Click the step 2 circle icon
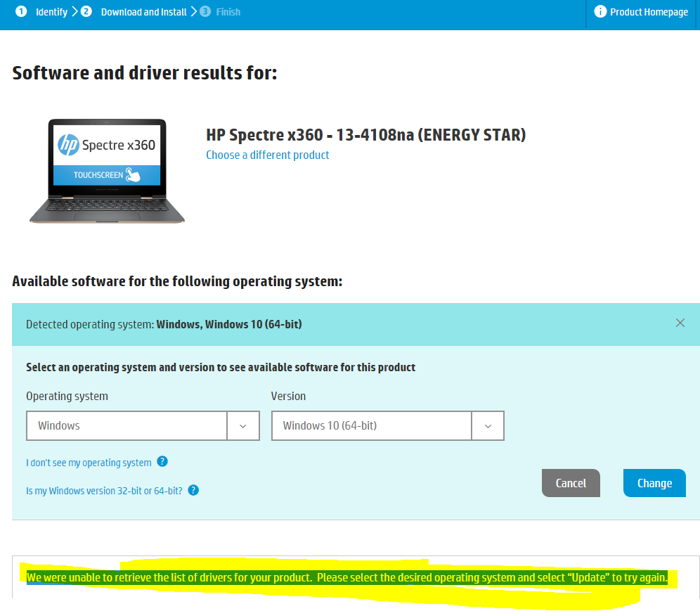The height and width of the screenshot is (611, 700). tap(86, 12)
